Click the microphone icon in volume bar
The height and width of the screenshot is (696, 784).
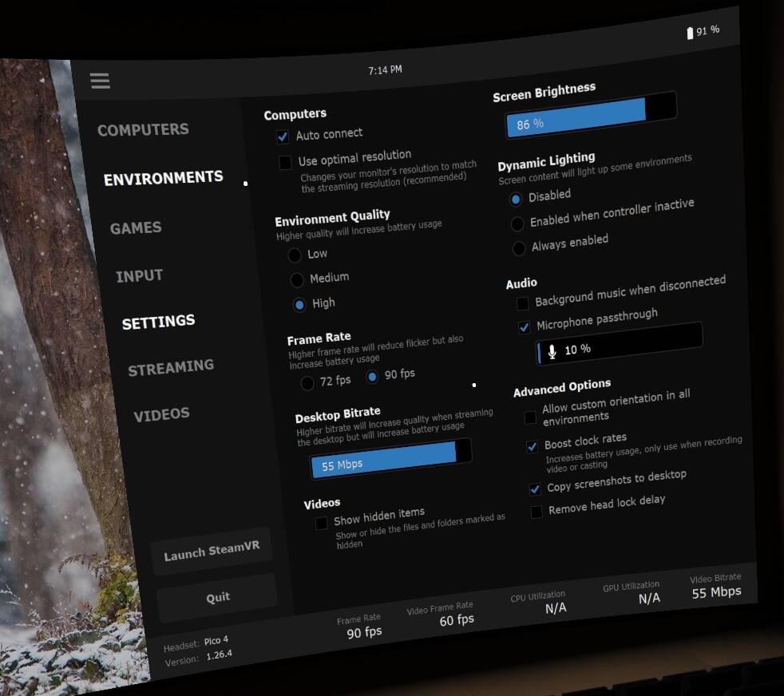[x=552, y=352]
